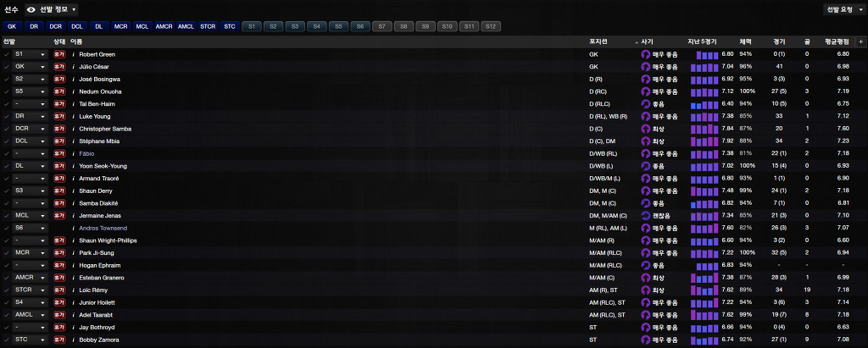Tick the selection checkmark for Luke Young
The height and width of the screenshot is (348, 868).
tap(7, 116)
